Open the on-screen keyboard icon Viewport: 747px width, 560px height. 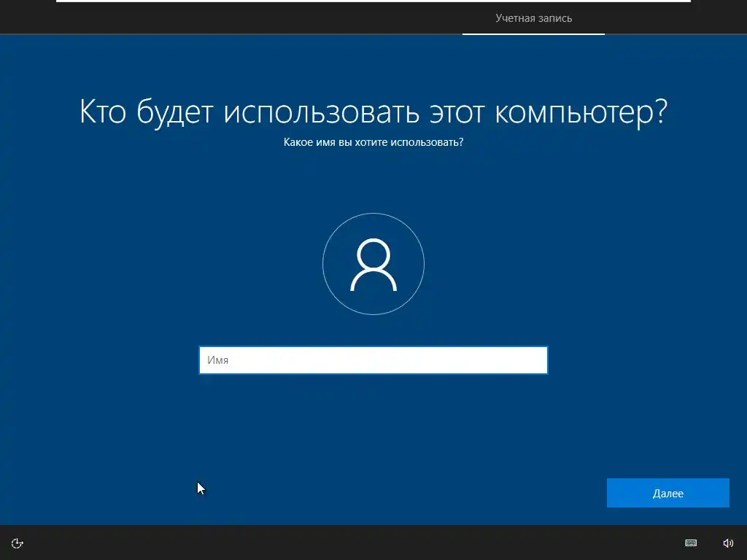click(691, 542)
